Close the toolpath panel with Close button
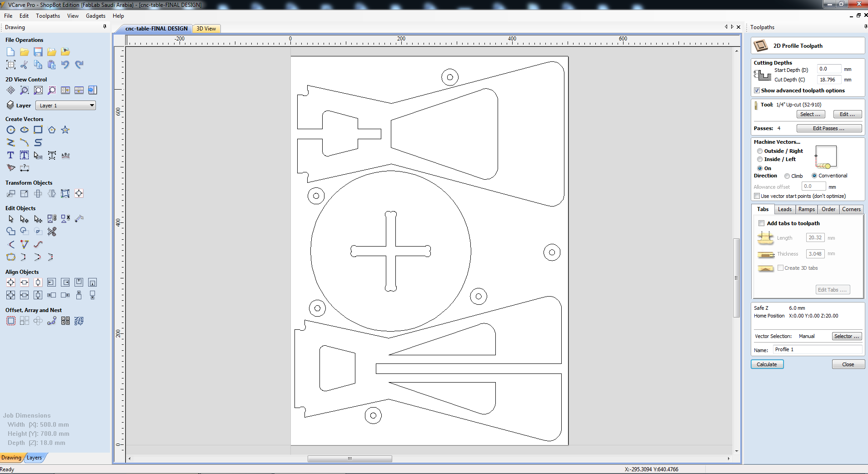The image size is (868, 474). tap(848, 364)
